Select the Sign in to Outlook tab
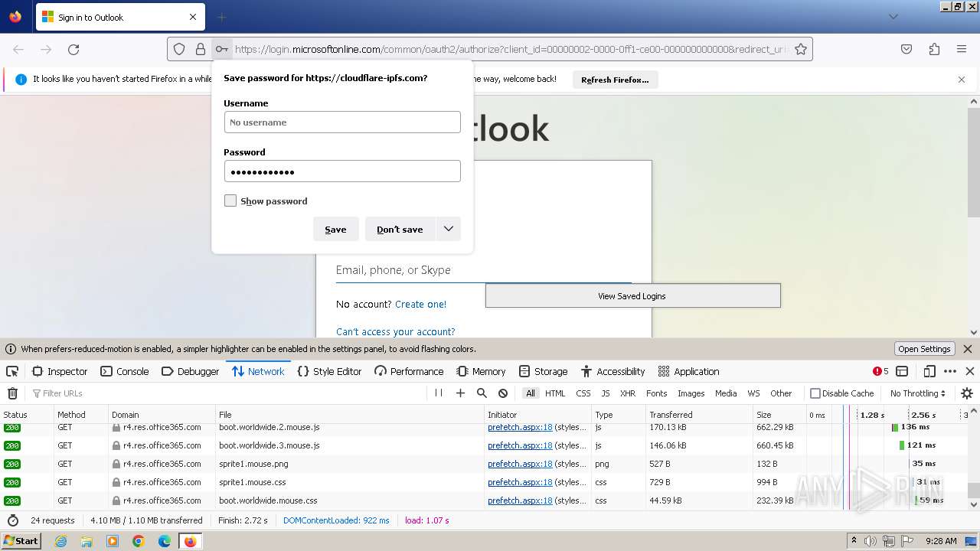980x551 pixels. 119,17
